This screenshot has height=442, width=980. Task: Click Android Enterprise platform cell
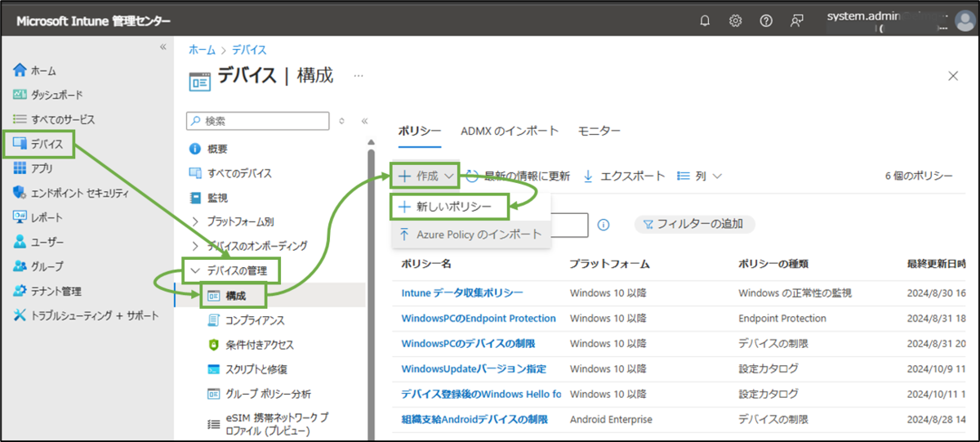click(x=611, y=419)
